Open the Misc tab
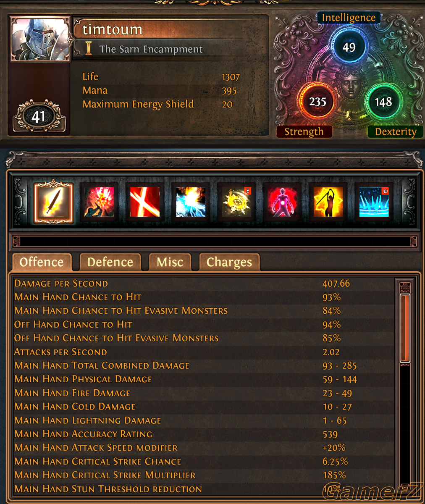Image resolution: width=425 pixels, height=504 pixels. [170, 262]
